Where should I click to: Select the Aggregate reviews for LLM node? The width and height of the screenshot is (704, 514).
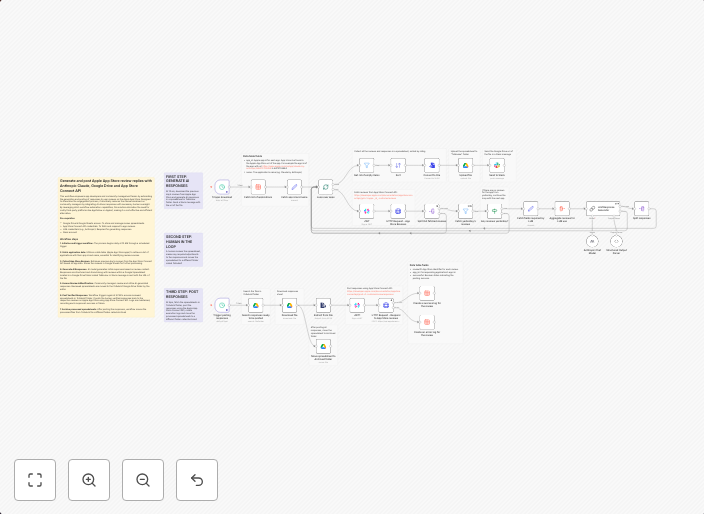[562, 209]
